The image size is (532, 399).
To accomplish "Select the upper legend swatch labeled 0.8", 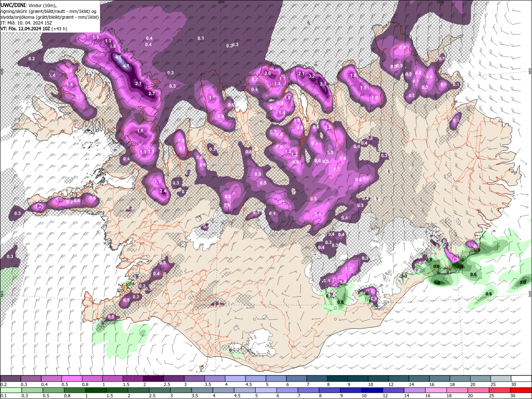I will pyautogui.click(x=92, y=379).
